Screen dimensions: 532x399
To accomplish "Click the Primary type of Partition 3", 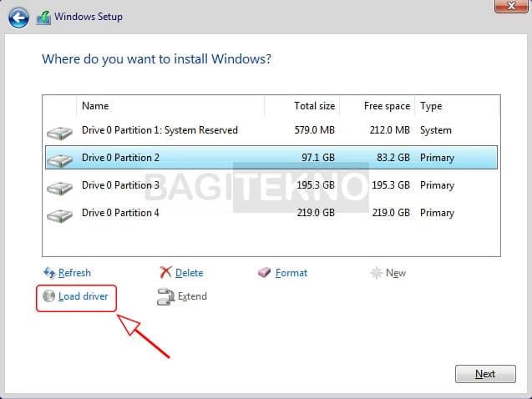I will pos(437,185).
